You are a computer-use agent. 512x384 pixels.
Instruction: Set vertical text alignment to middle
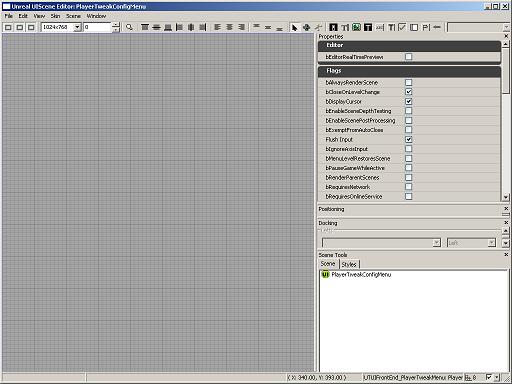click(x=268, y=27)
